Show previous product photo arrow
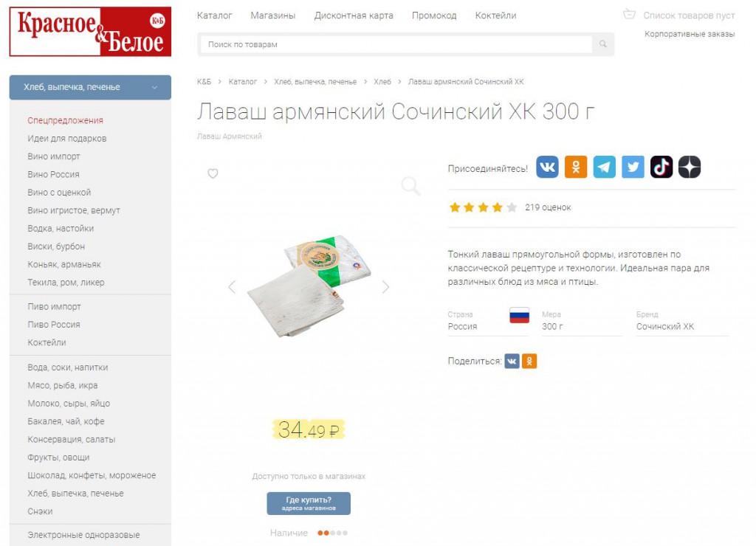 tap(232, 287)
